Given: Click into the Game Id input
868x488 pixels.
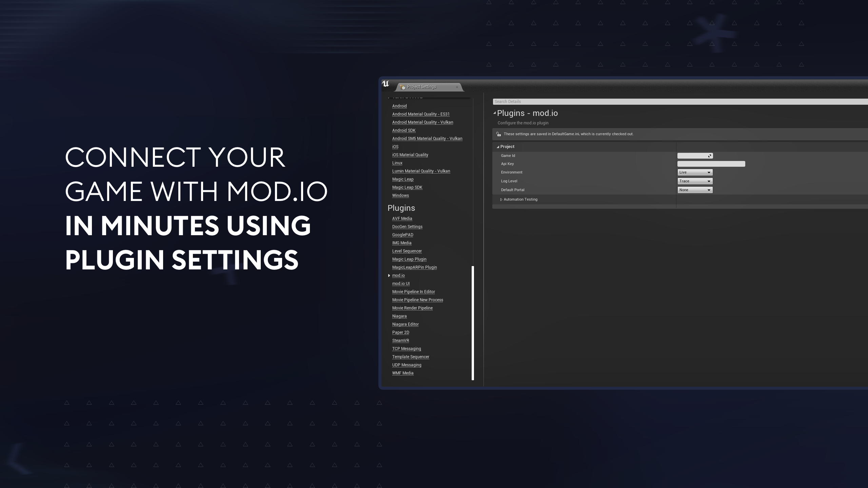Looking at the screenshot, I should click(x=695, y=156).
